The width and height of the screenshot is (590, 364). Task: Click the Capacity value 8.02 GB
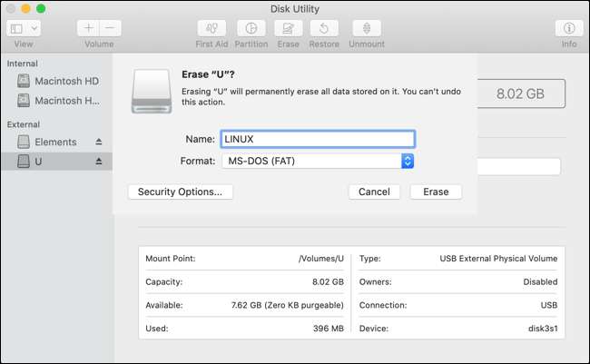tap(328, 282)
